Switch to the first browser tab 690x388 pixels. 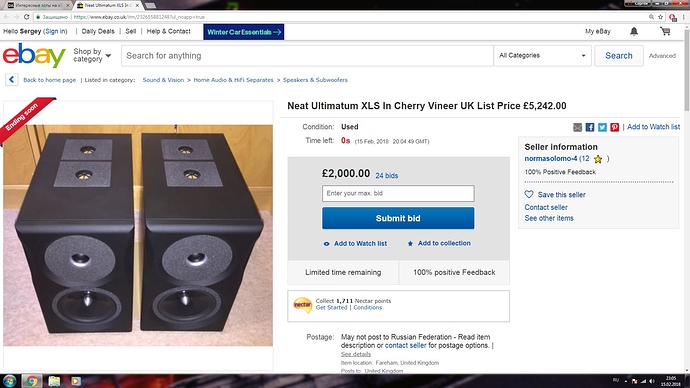point(39,5)
